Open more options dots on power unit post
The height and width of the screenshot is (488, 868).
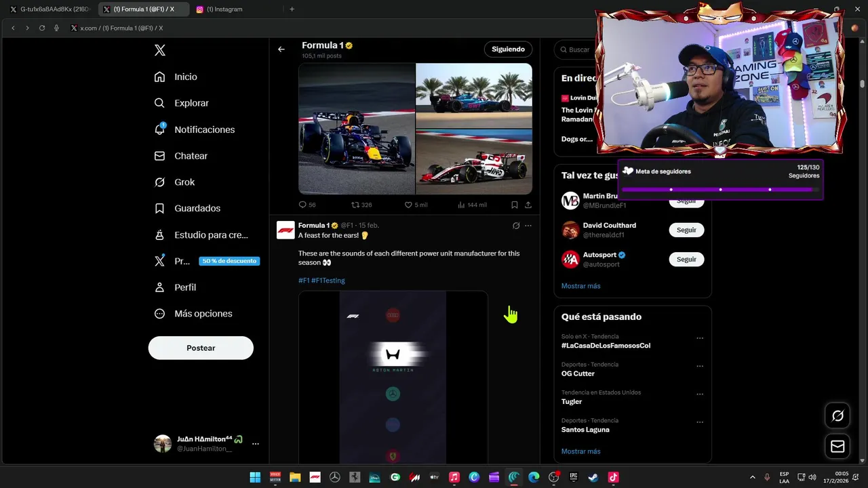528,226
